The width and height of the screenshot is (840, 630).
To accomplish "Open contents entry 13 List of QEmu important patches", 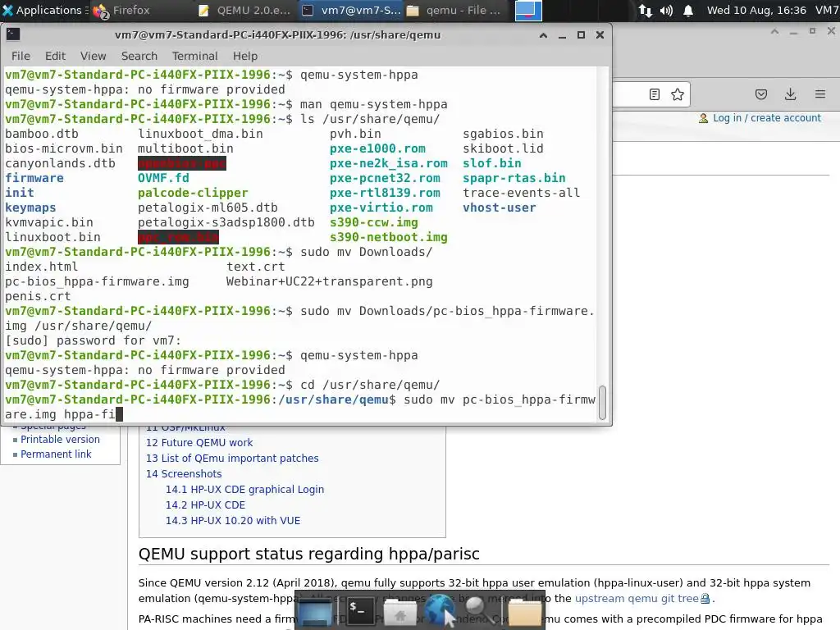I will 232,458.
